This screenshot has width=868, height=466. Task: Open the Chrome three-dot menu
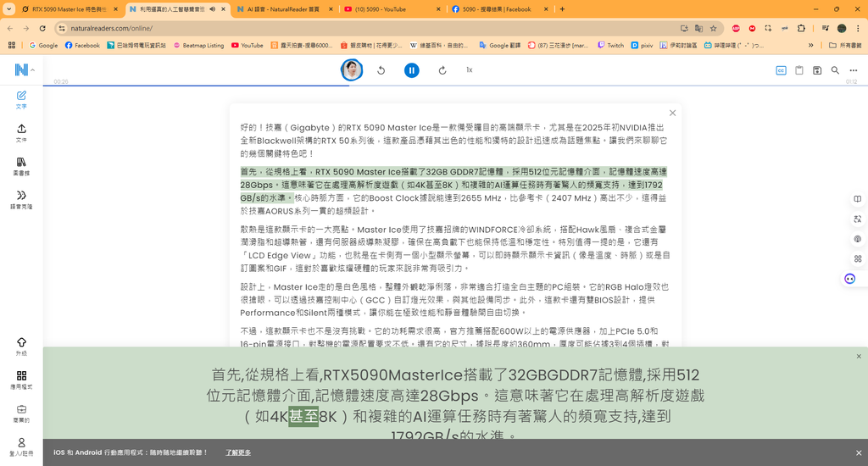[858, 28]
